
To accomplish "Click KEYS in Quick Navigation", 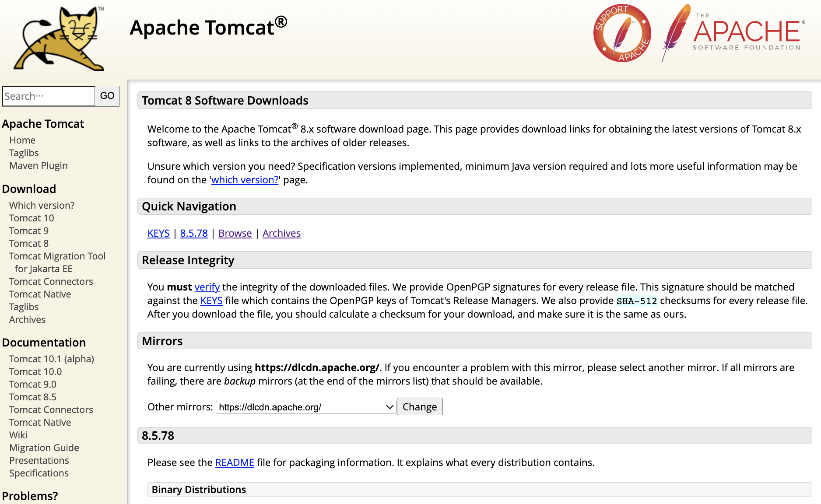I will point(158,233).
